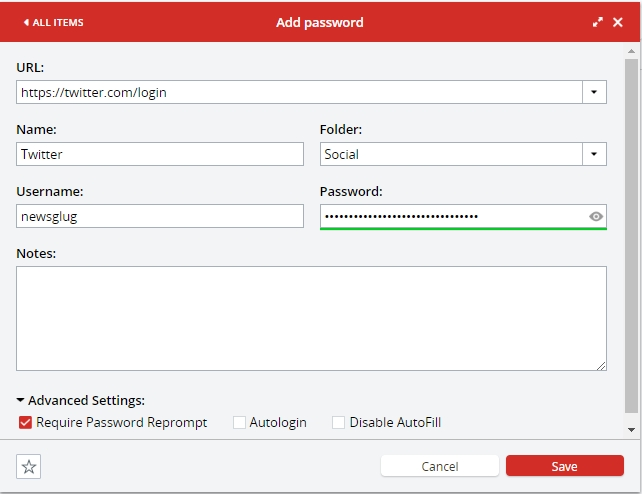Click the URL field with twitter.com/login
The height and width of the screenshot is (494, 642).
(x=299, y=92)
